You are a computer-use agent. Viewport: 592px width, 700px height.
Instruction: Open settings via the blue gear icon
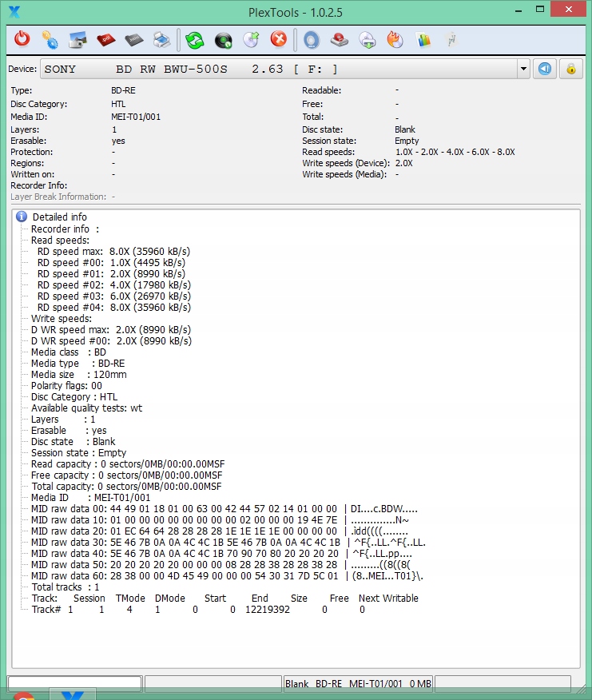[50, 39]
